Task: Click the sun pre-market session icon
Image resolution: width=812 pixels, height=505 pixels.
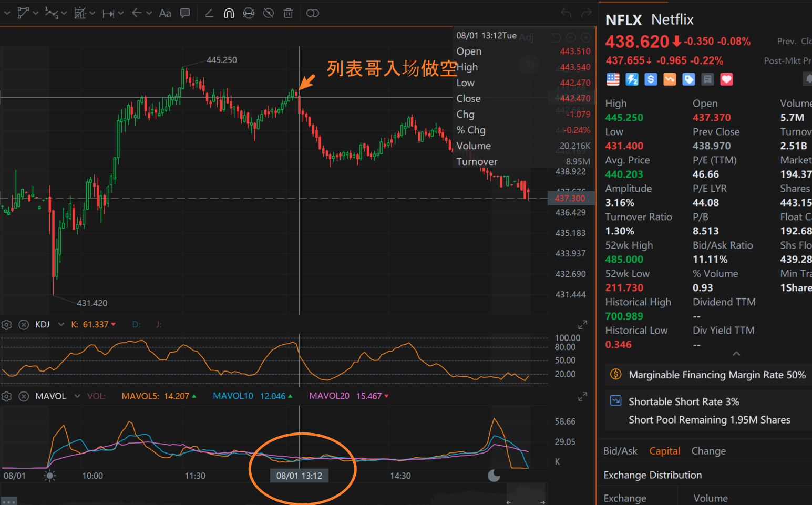Action: (x=50, y=476)
